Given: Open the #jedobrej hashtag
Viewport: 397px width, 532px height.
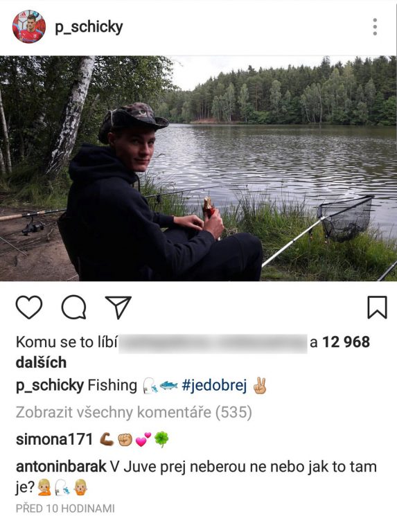Looking at the screenshot, I should coord(214,385).
